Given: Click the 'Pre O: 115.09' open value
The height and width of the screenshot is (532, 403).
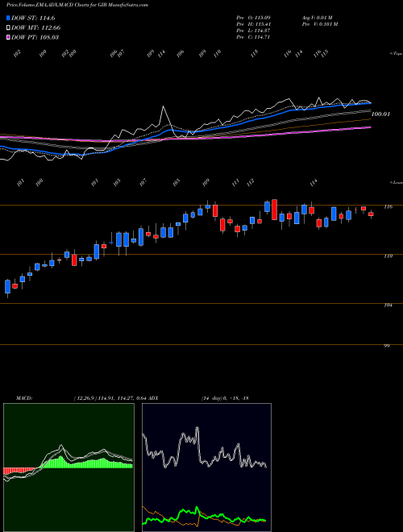Looking at the screenshot, I should (x=253, y=17).
